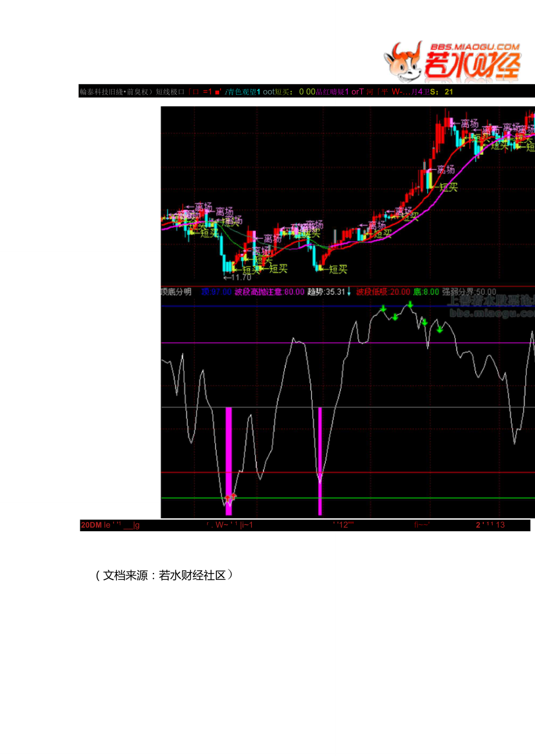This screenshot has height=756, width=535.
Task: Click the red up arrow at oscillator bottom
Action: tap(231, 497)
